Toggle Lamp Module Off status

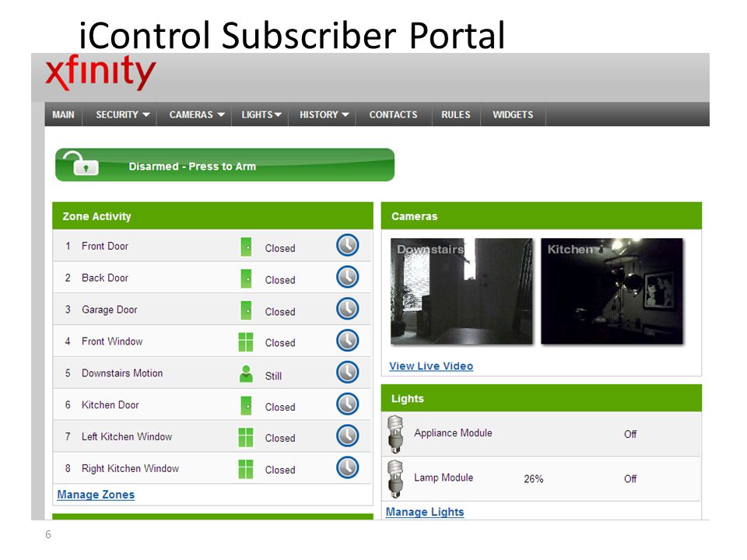[630, 478]
